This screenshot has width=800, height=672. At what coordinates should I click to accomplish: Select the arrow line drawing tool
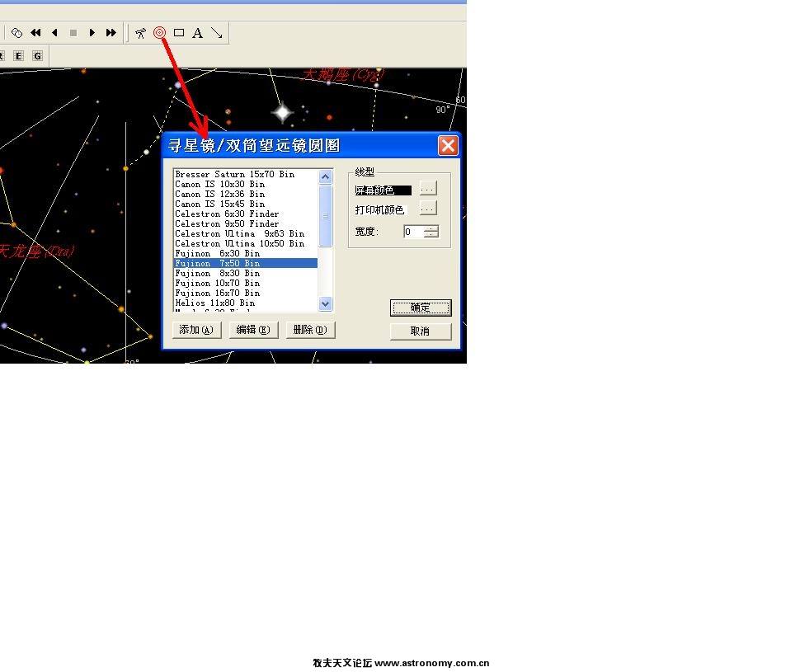[217, 33]
